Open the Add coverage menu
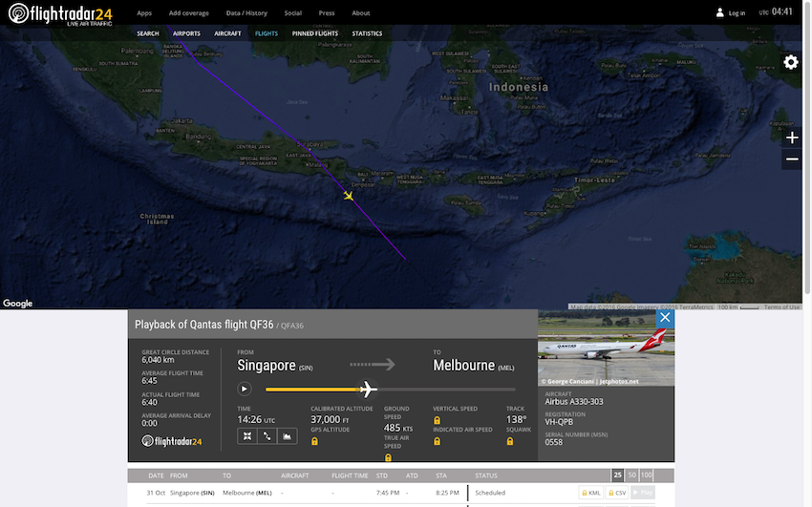Viewport: 812px width, 507px height. (x=188, y=13)
